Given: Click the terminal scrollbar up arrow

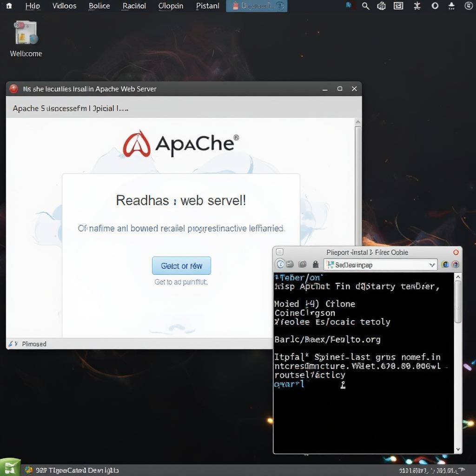Looking at the screenshot, I should [x=458, y=277].
